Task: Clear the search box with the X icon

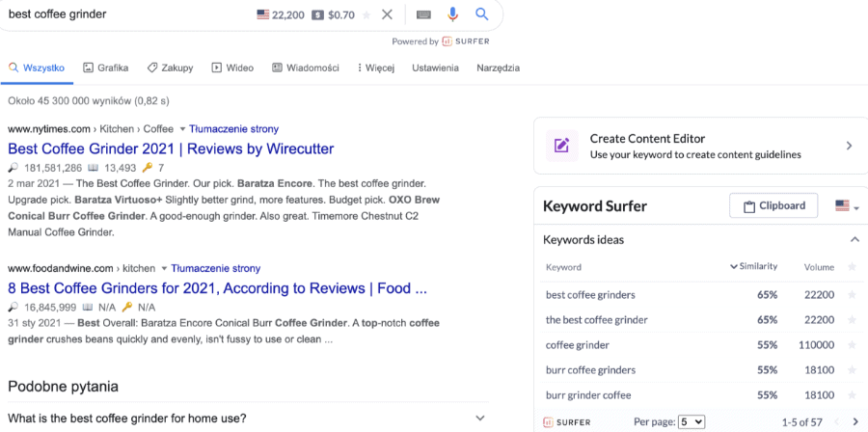Action: 387,14
